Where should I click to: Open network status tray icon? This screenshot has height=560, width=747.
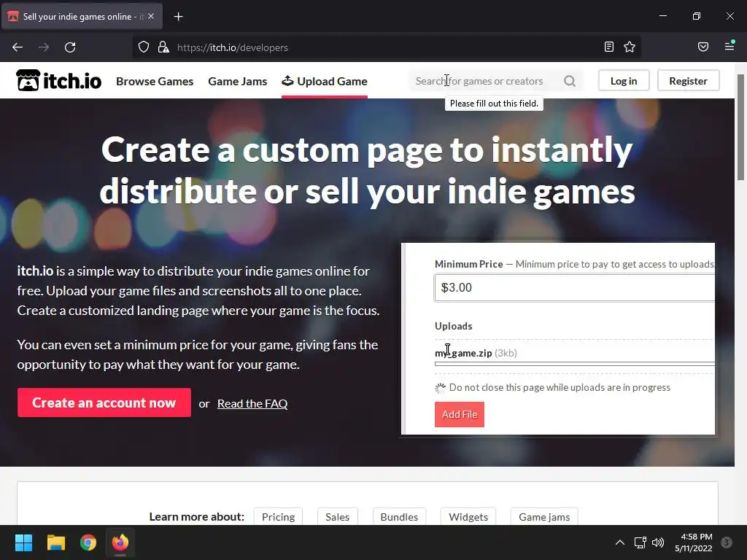coord(640,542)
